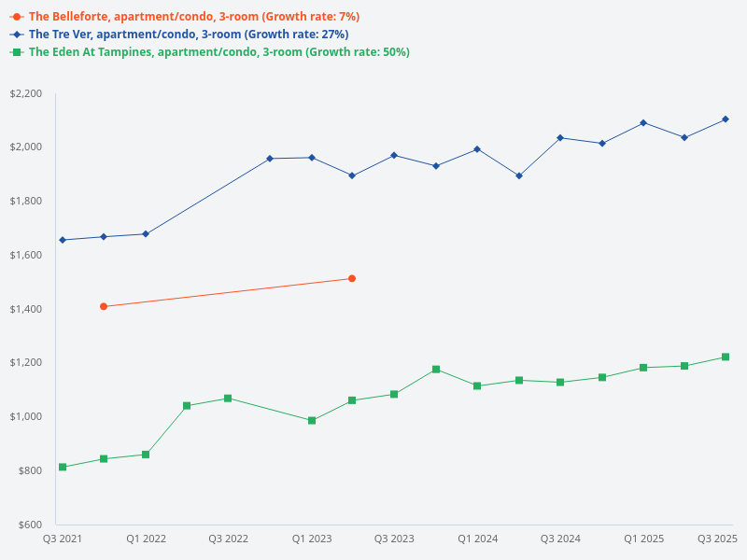This screenshot has height=560, width=747.
Task: Toggle The Eden At Tampines series legend label
Action: 218,52
